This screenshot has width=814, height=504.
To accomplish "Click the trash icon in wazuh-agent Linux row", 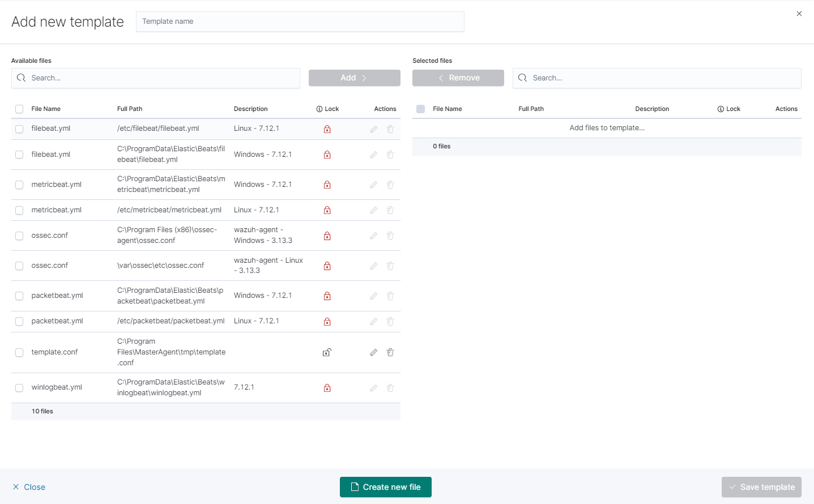I will point(390,266).
